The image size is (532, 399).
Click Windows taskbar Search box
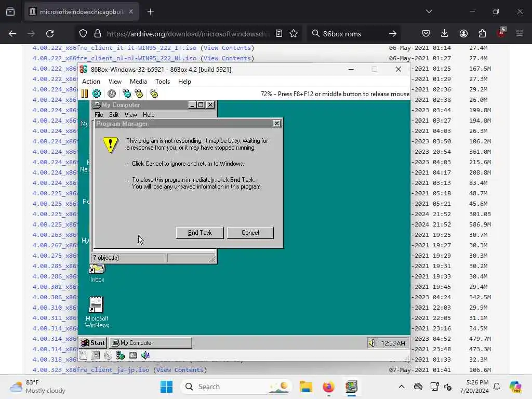pos(236,387)
